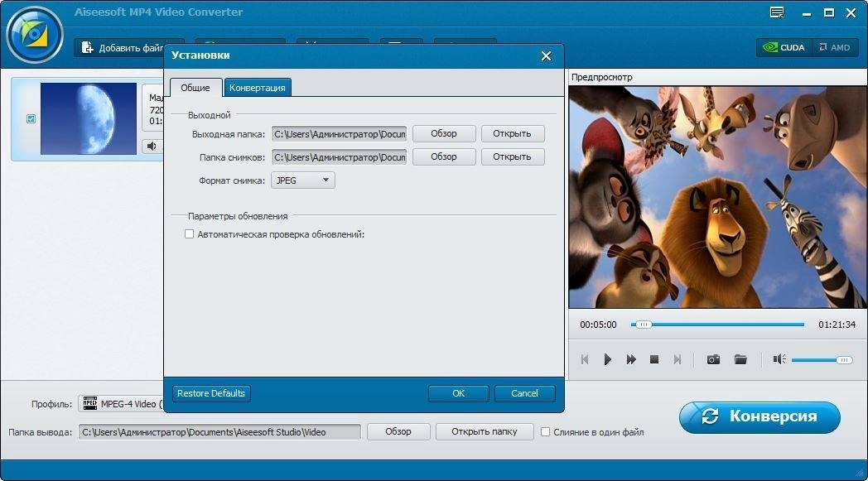Click Restore Defaults button
868x481 pixels.
211,393
